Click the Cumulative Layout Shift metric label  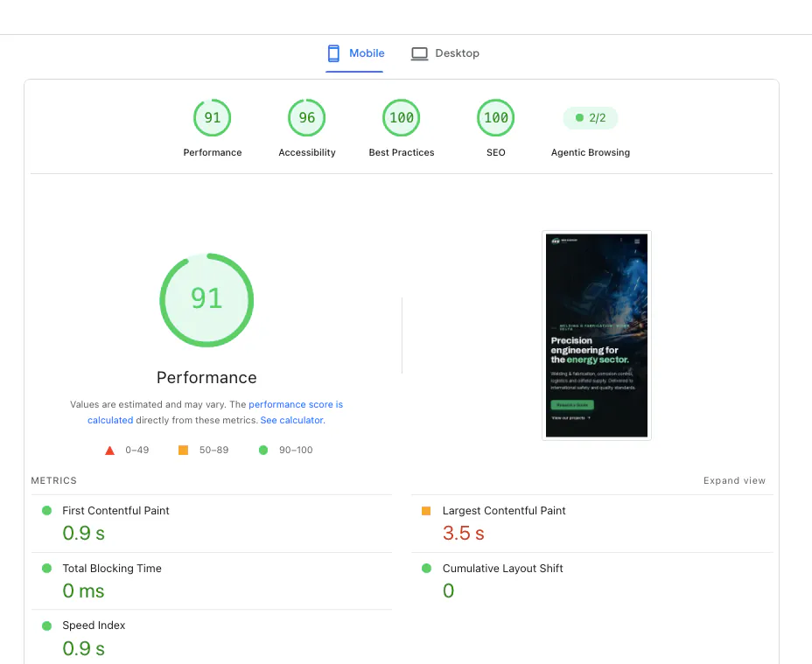pos(503,568)
